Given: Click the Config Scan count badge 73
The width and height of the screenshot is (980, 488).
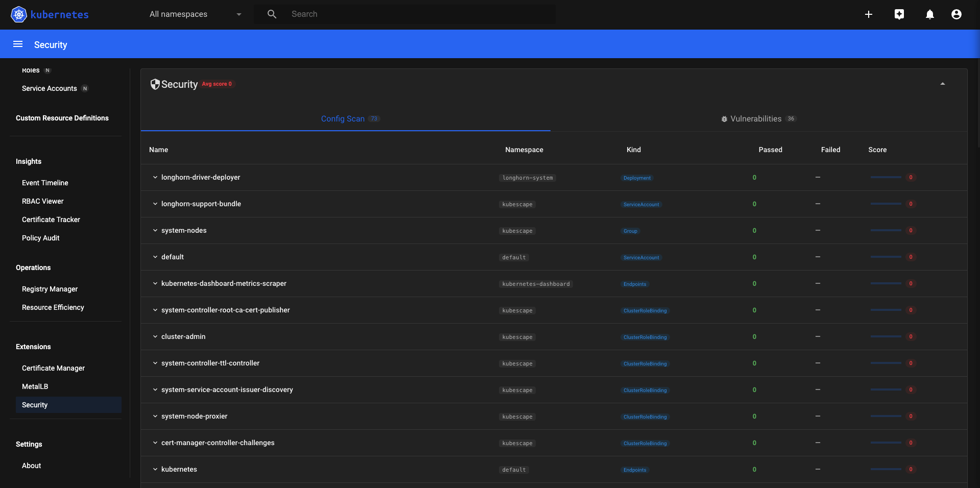Looking at the screenshot, I should (374, 119).
